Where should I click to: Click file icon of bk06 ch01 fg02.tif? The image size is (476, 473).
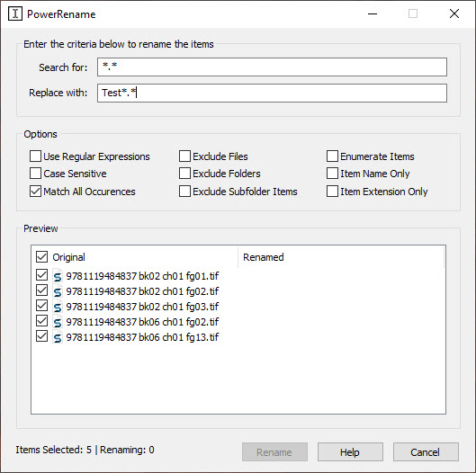(58, 322)
